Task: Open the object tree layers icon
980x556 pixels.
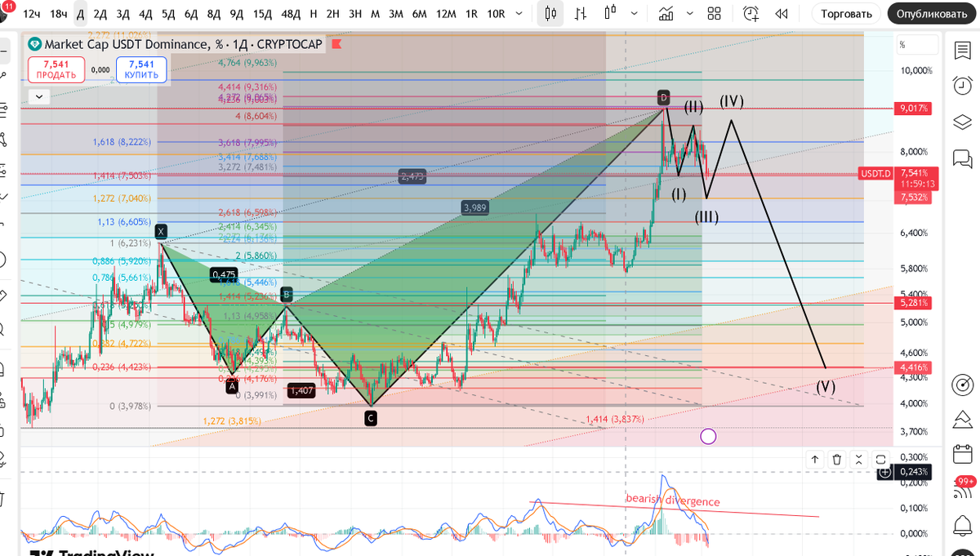Action: 962,122
